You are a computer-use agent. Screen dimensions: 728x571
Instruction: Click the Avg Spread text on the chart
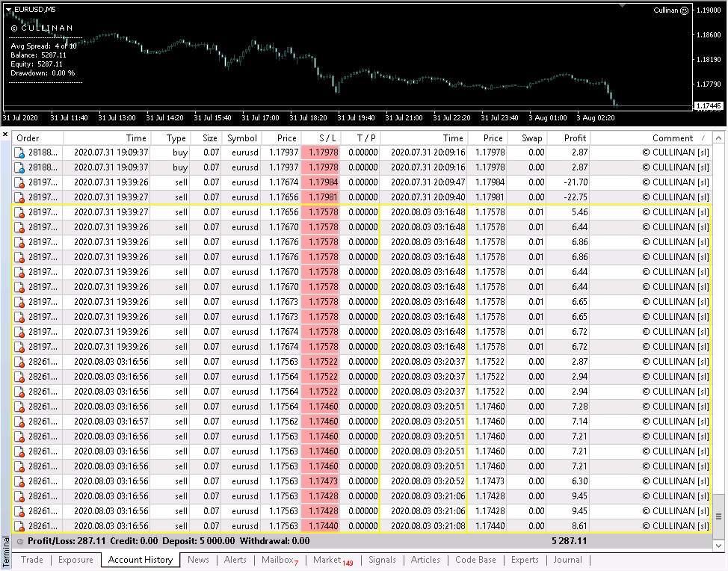[43, 46]
